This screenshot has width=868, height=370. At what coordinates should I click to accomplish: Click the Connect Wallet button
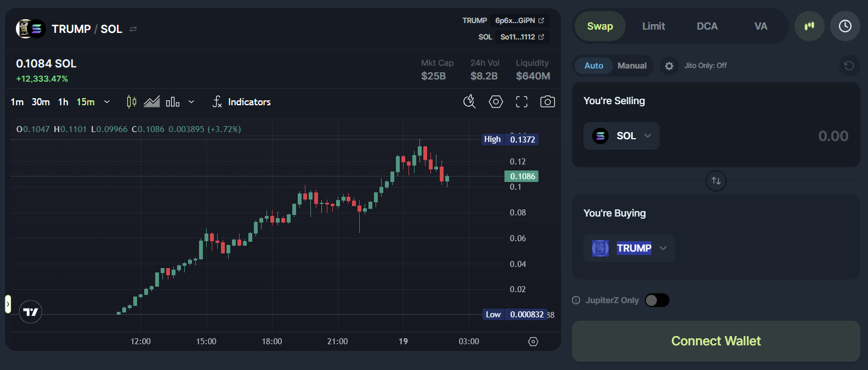716,341
